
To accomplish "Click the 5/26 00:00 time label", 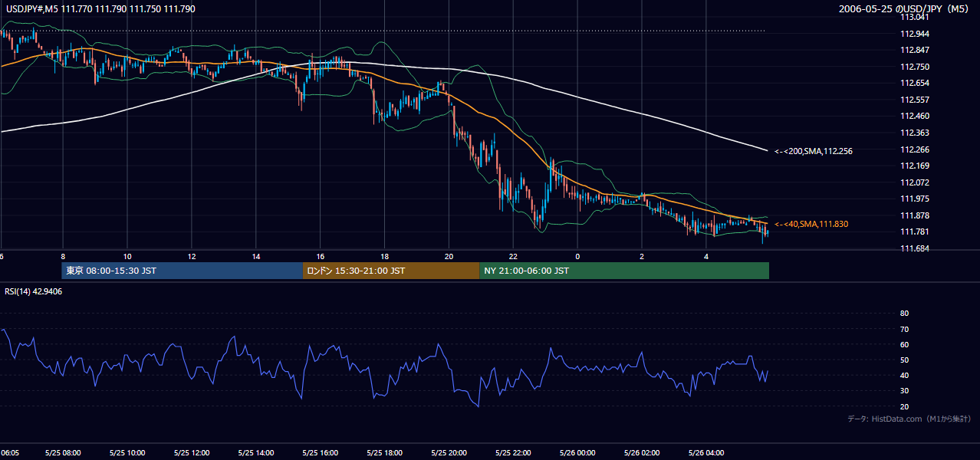I will pos(578,452).
